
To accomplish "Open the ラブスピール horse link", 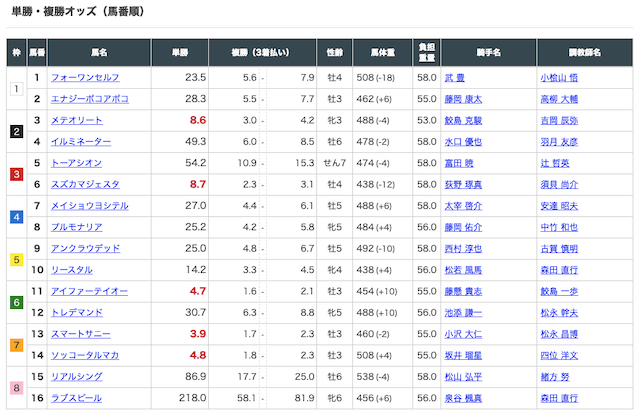I will point(76,398).
